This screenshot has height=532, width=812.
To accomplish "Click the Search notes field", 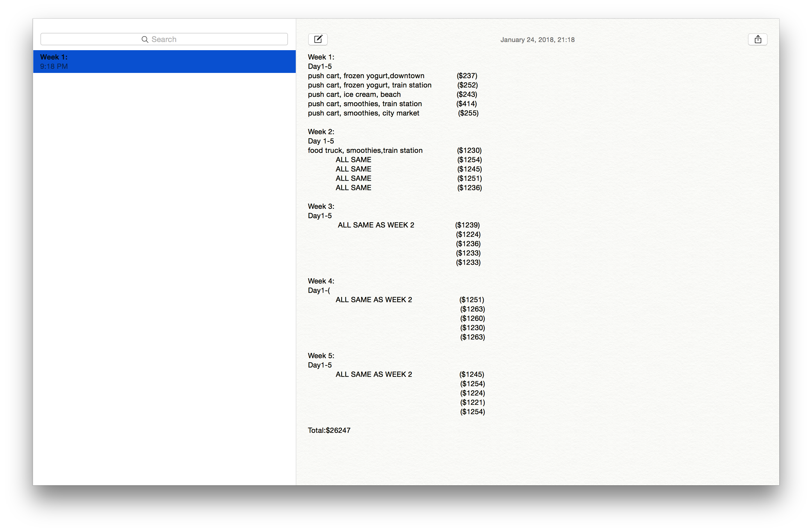I will [164, 39].
